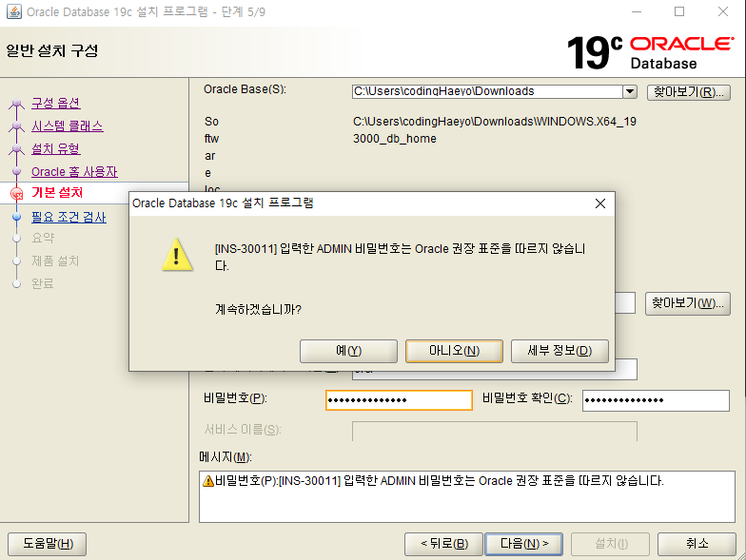Click the 요약 step label
Screen dimensions: 746x560
click(x=43, y=238)
